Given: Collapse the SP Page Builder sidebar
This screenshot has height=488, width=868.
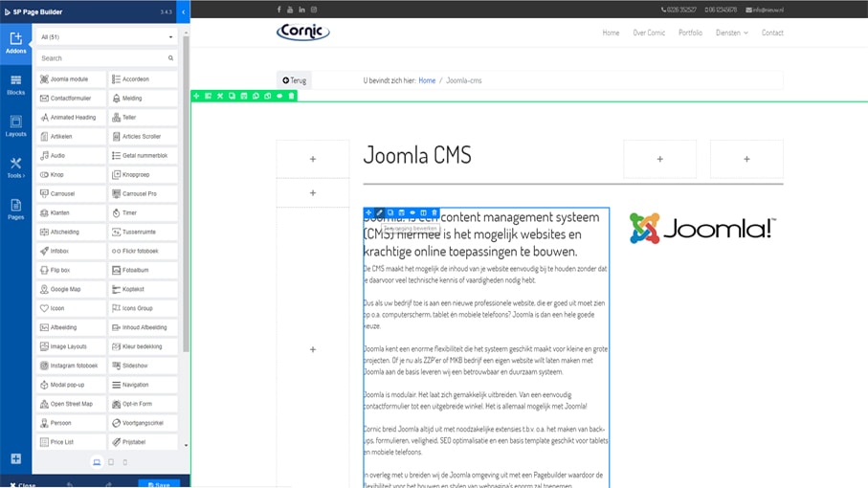Looking at the screenshot, I should point(183,12).
